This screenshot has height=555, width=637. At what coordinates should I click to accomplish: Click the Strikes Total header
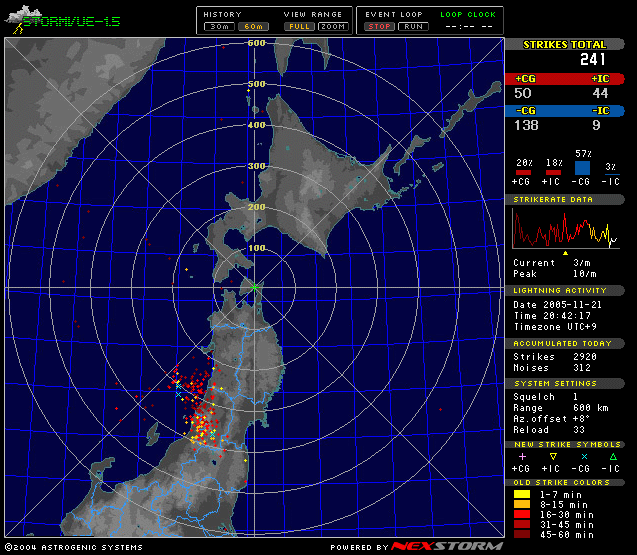566,44
